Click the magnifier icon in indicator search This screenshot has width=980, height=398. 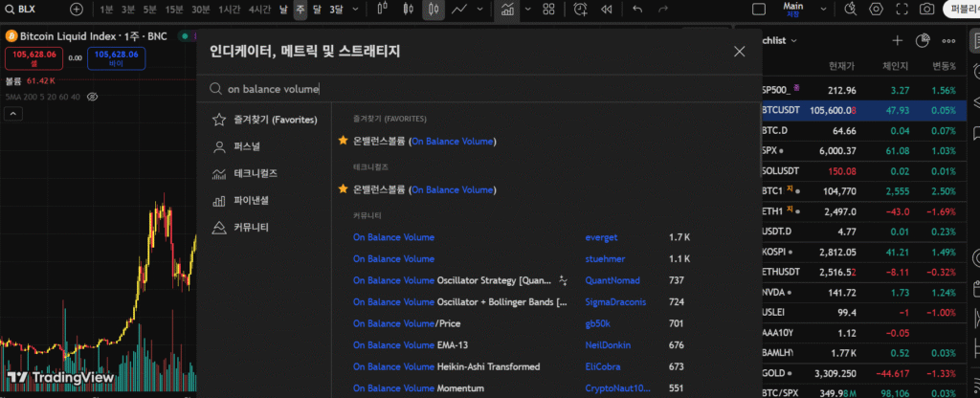[x=215, y=89]
